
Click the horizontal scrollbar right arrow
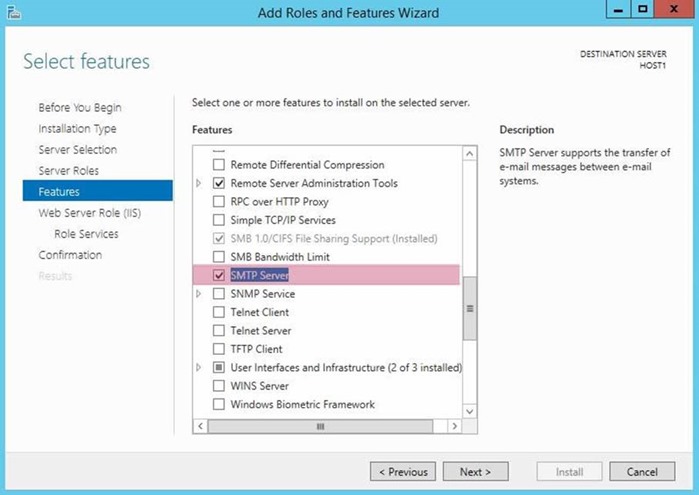[x=454, y=426]
